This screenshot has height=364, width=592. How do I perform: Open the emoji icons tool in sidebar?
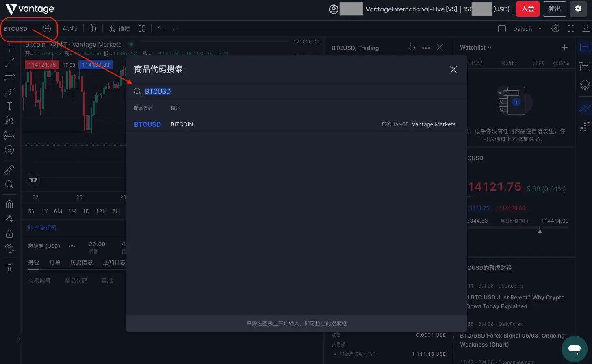(x=9, y=150)
